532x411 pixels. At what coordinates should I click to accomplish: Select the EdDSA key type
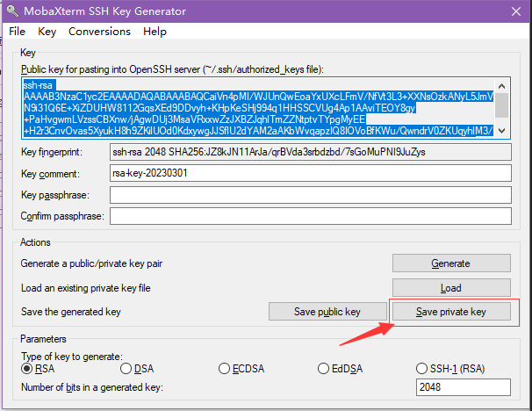tap(341, 369)
